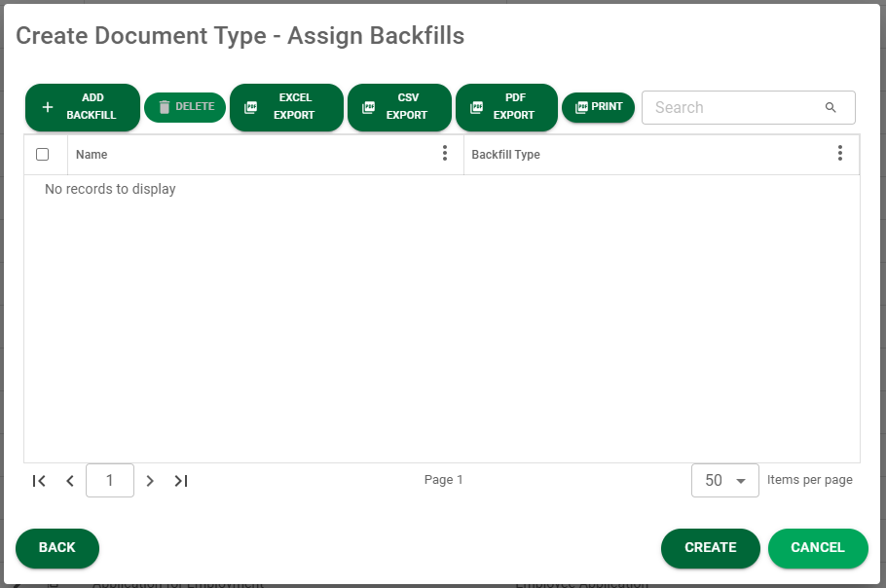
Task: Go to the next page
Action: pyautogui.click(x=150, y=481)
